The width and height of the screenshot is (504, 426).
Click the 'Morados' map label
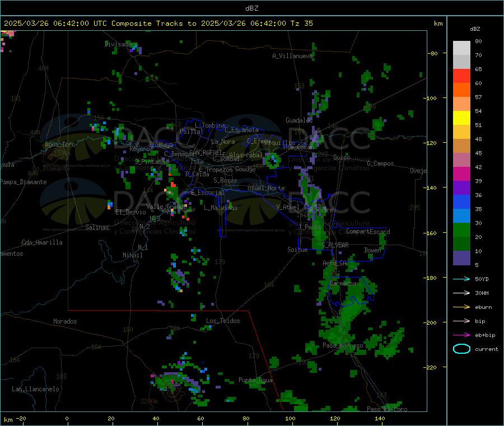click(x=65, y=321)
